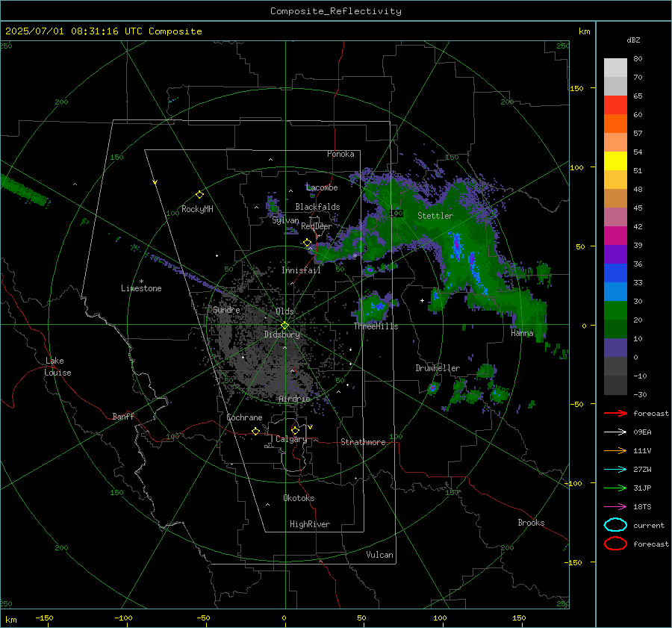672x628 pixels.
Task: Click the red 60–65 dBZ color swatch
Action: [615, 105]
